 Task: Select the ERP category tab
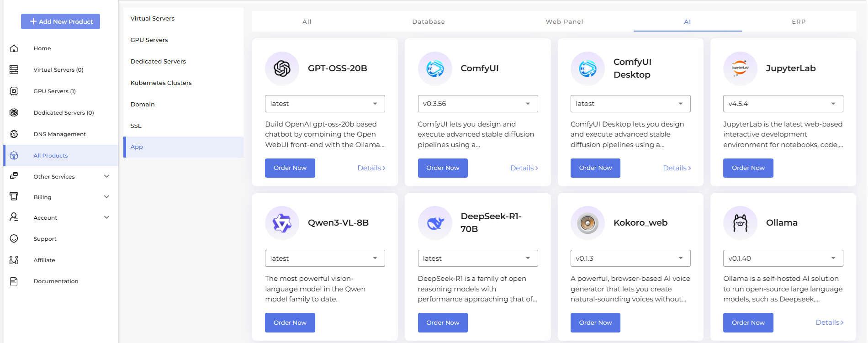tap(799, 21)
